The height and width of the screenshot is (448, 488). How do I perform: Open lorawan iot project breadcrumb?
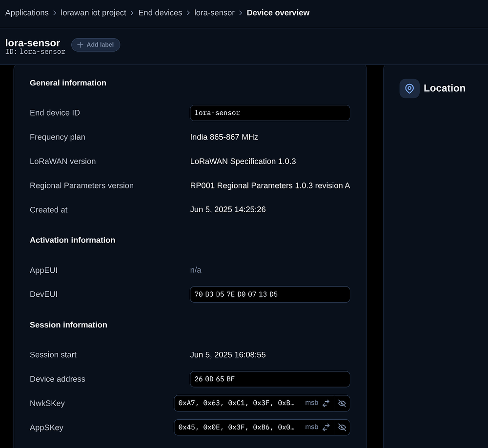(x=93, y=13)
